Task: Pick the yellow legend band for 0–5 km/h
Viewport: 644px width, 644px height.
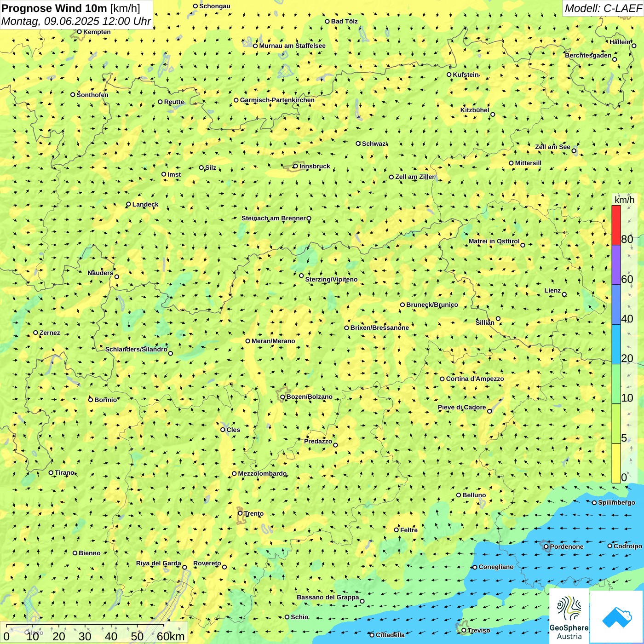Action: coord(616,463)
